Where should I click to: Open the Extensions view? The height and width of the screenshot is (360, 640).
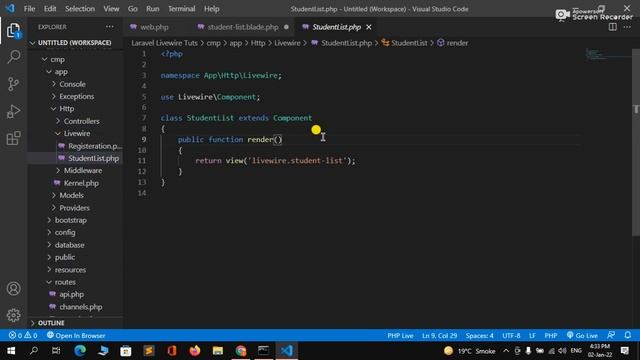coord(13,138)
